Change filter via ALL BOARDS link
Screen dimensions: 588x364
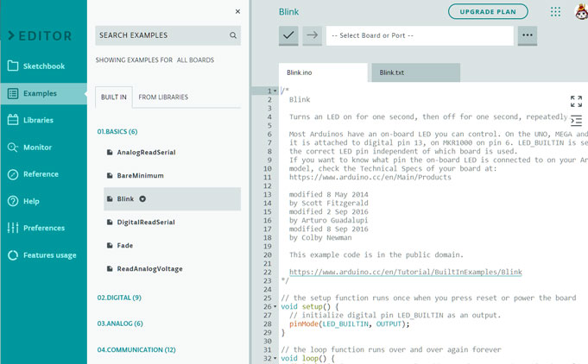click(x=195, y=60)
